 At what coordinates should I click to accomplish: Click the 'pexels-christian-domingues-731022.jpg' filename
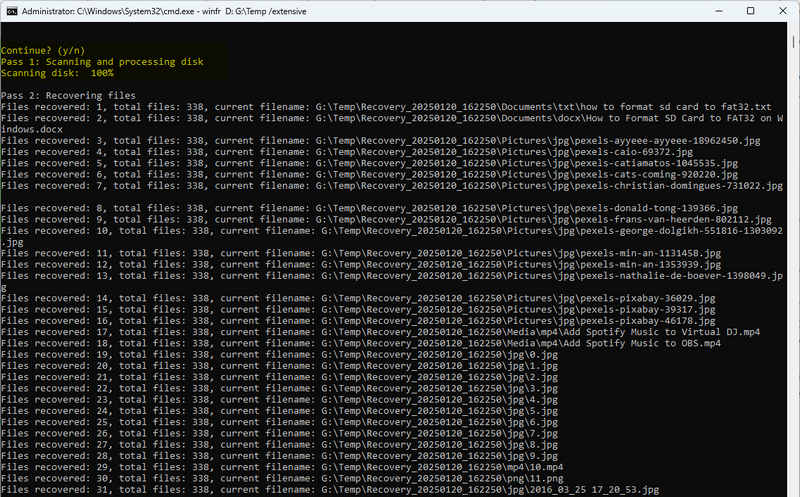click(x=678, y=185)
